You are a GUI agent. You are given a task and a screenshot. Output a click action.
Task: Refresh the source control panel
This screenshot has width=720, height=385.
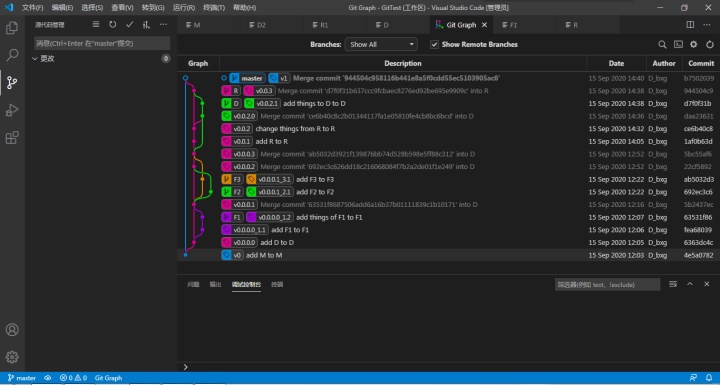pos(112,25)
